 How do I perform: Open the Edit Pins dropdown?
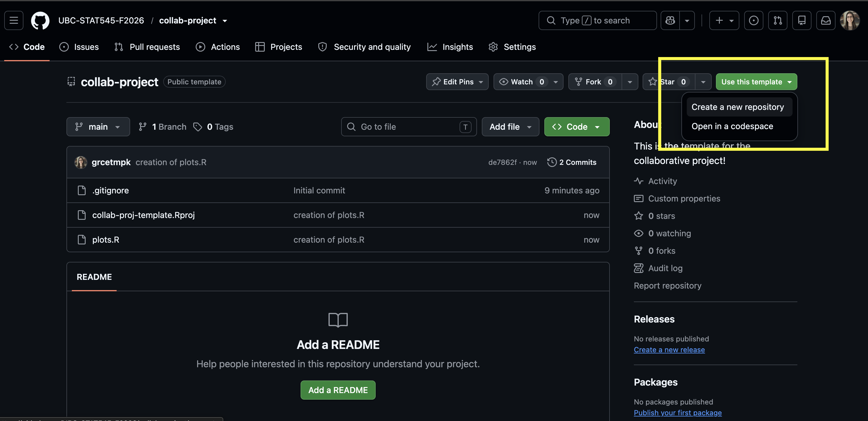457,82
